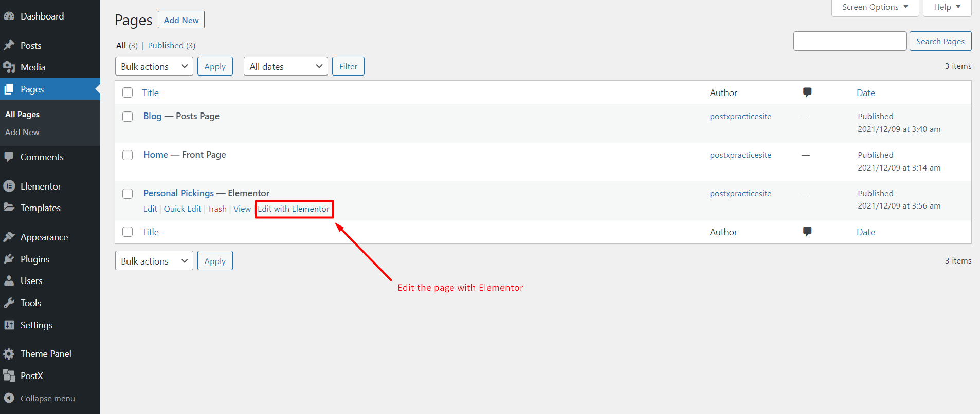Select all pages with the header Title checkbox

click(128, 92)
